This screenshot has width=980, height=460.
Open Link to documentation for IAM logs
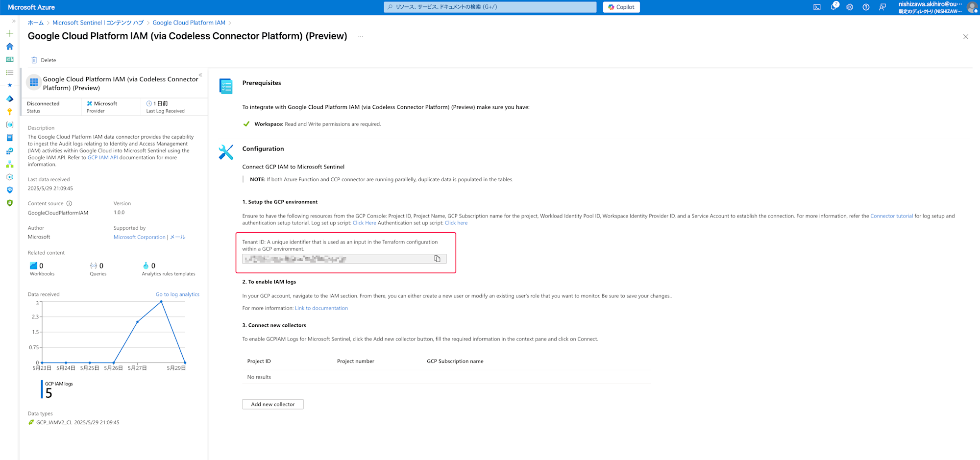pos(321,308)
